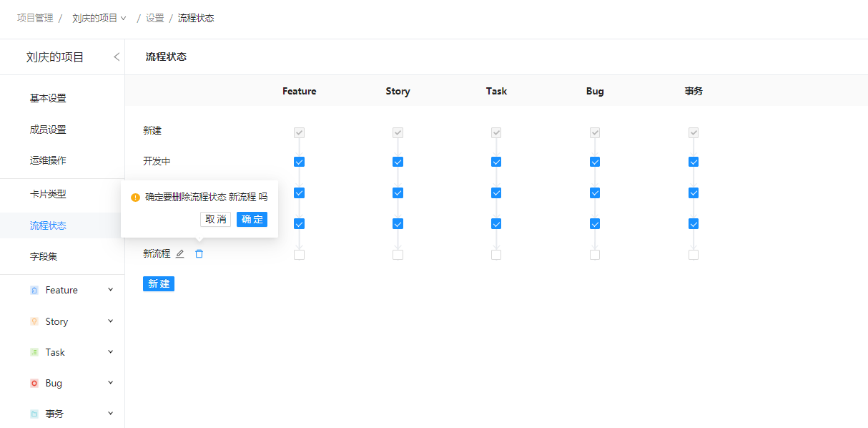Uncheck 开发中 checkbox in Story column

click(398, 162)
